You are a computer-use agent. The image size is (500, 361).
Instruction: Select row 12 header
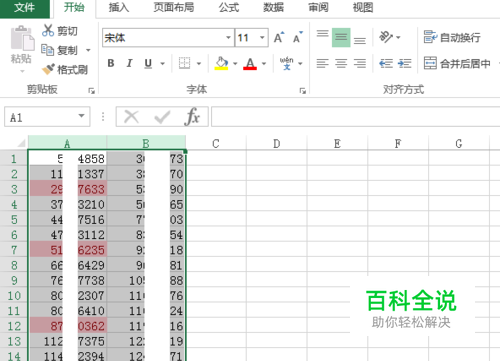(14, 326)
